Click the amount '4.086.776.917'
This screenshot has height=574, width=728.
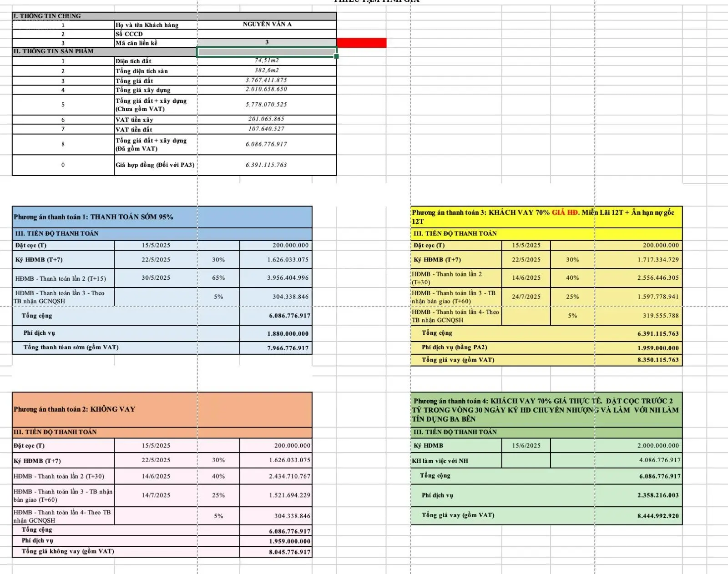pyautogui.click(x=638, y=460)
